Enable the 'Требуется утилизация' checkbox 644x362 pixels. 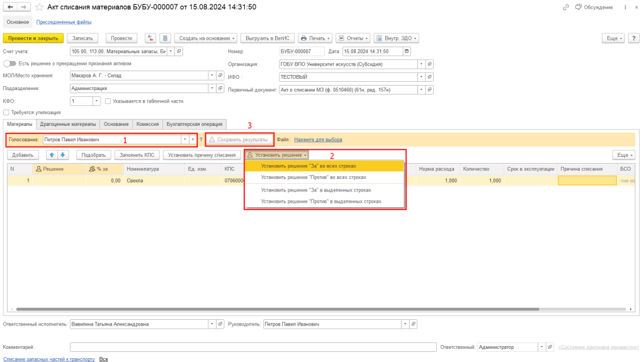click(6, 113)
